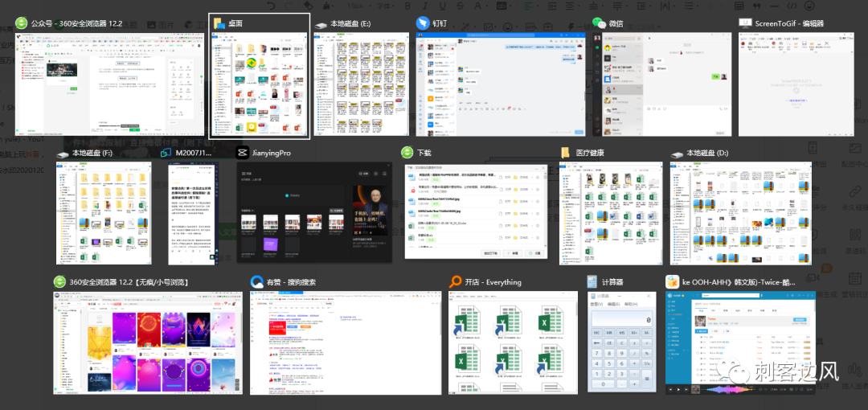This screenshot has width=868, height=410.
Task: Click the phone-mirror icon beside M2007J1
Action: (166, 153)
